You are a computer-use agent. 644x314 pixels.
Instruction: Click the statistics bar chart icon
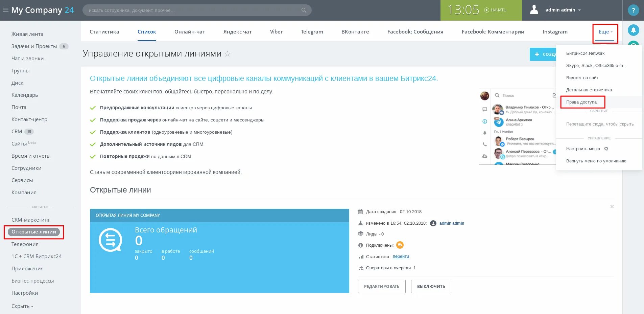click(361, 257)
